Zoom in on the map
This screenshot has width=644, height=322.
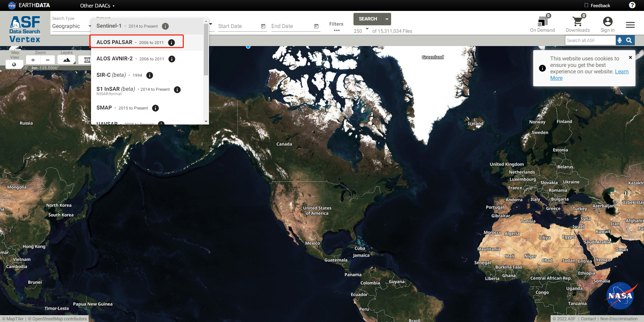pyautogui.click(x=33, y=60)
